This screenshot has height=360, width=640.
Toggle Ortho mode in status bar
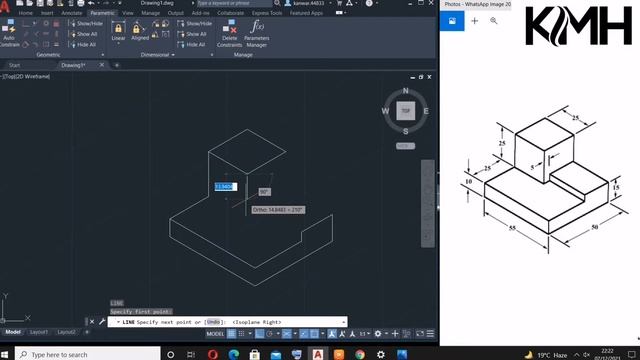point(260,334)
